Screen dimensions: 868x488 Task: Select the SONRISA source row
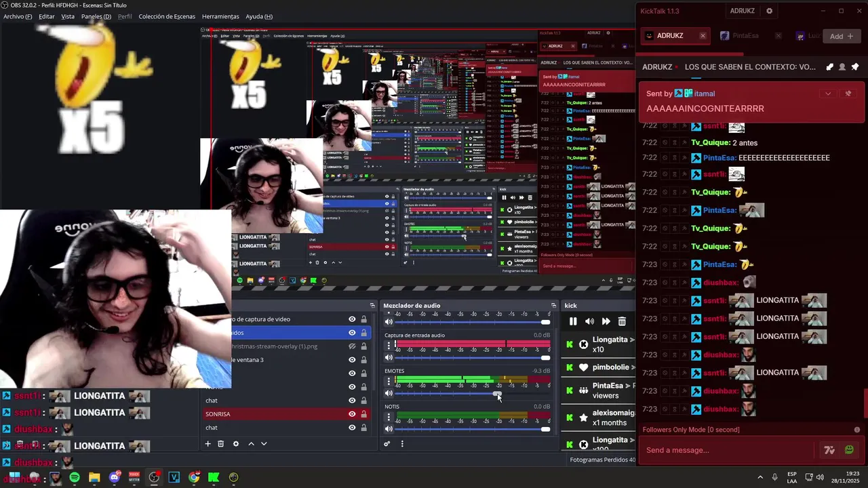tap(285, 414)
